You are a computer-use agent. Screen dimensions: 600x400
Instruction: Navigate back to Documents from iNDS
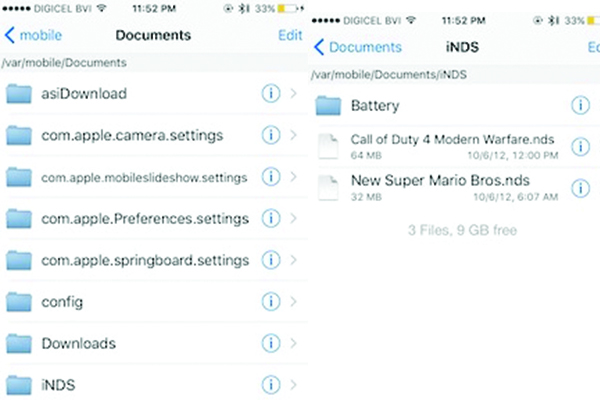(357, 47)
